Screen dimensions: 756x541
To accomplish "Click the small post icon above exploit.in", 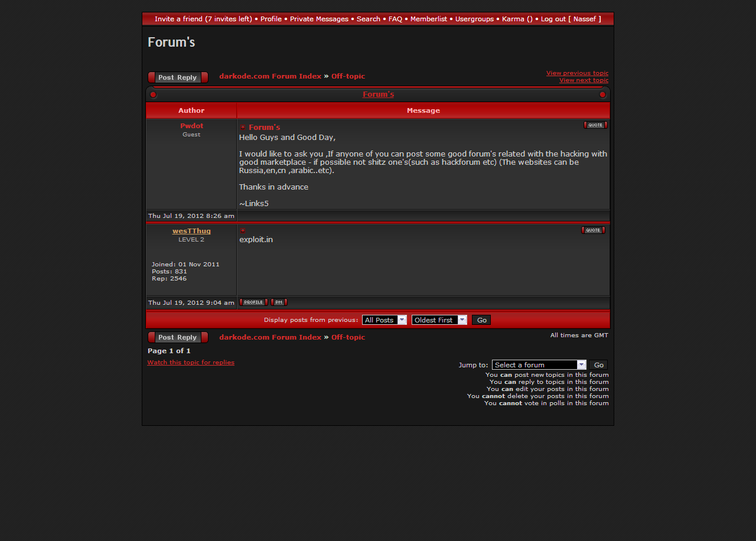I will point(243,231).
